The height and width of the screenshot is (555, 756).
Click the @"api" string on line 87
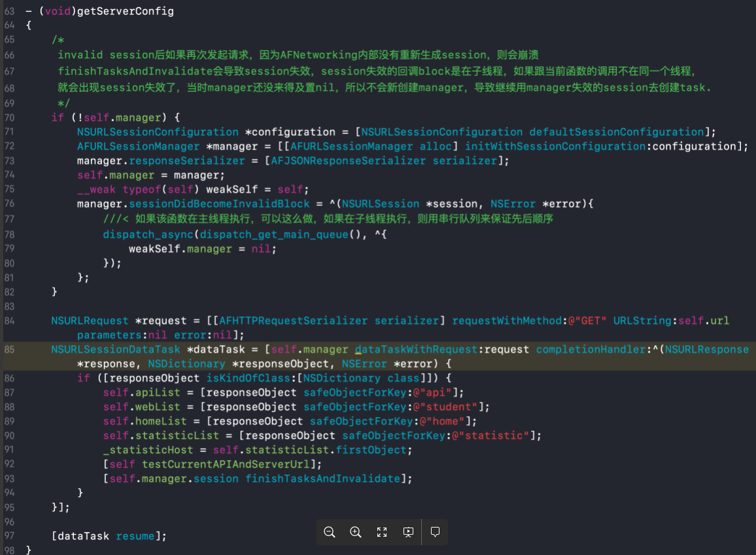pyautogui.click(x=432, y=393)
